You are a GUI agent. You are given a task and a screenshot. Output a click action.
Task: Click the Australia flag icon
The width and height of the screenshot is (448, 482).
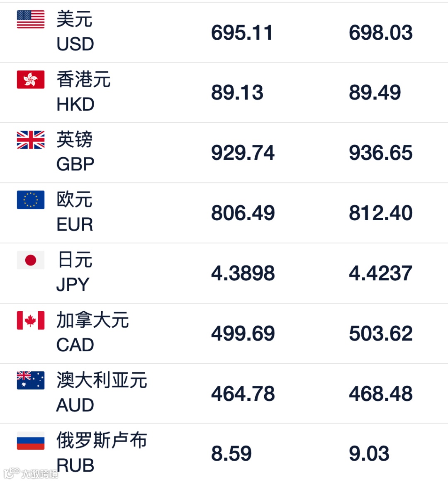point(30,380)
